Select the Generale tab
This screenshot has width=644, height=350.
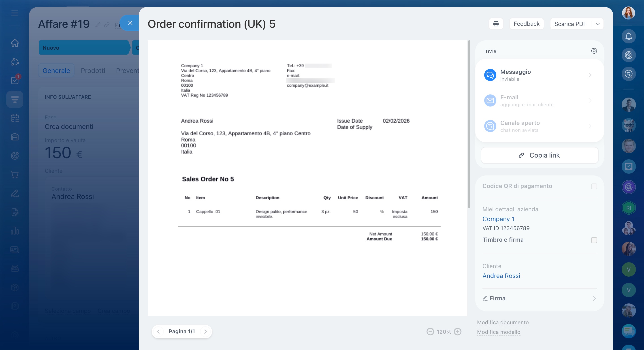(56, 70)
